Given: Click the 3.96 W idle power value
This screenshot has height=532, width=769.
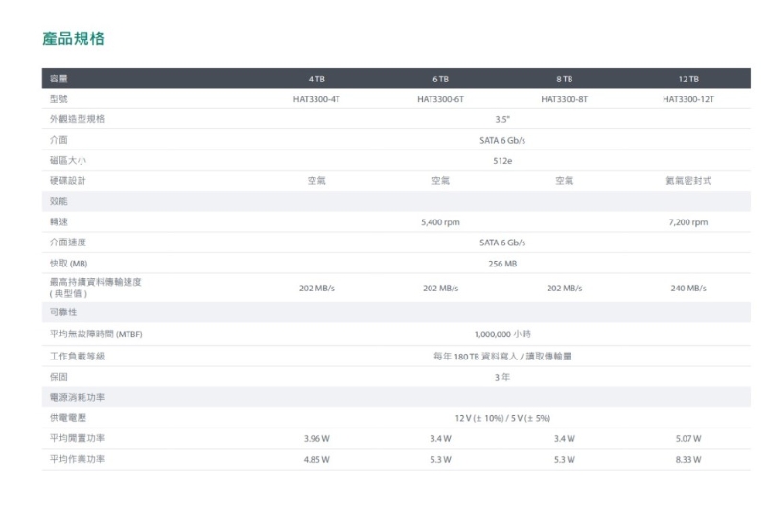Looking at the screenshot, I should point(316,439).
